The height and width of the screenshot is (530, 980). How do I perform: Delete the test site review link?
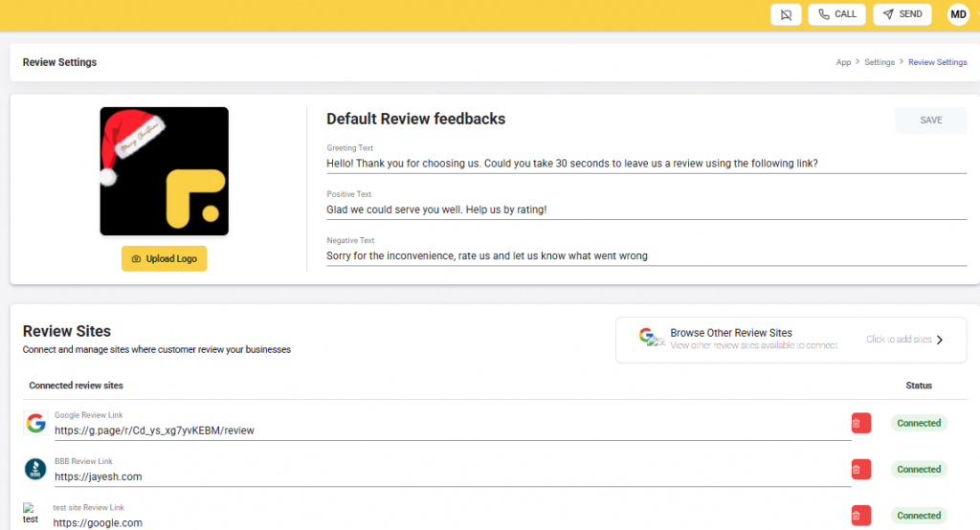point(860,515)
